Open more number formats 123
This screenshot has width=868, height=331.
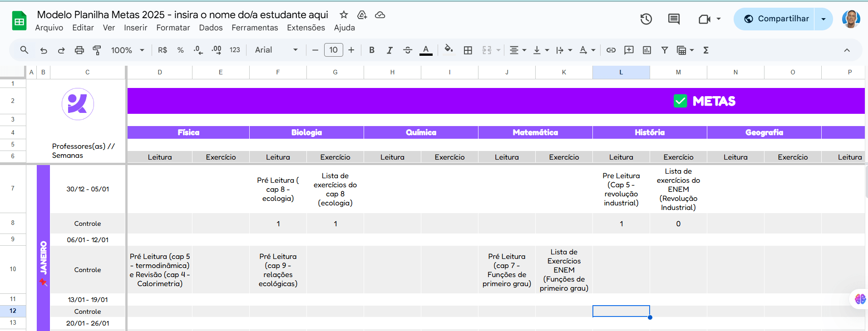tap(235, 50)
